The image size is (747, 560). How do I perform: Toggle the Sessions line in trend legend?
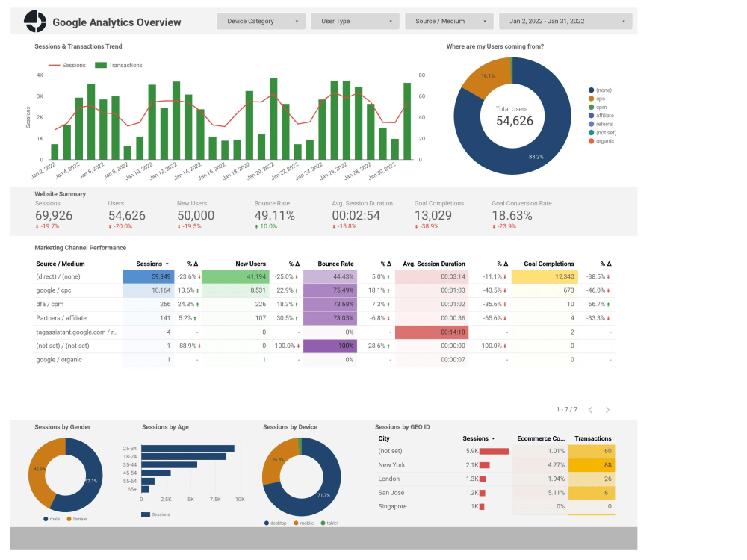[x=73, y=66]
